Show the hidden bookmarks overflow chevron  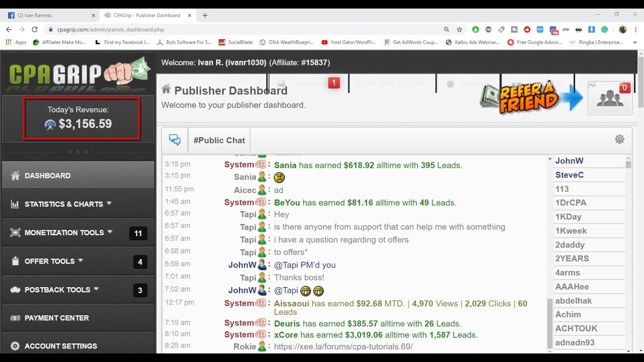[636, 42]
